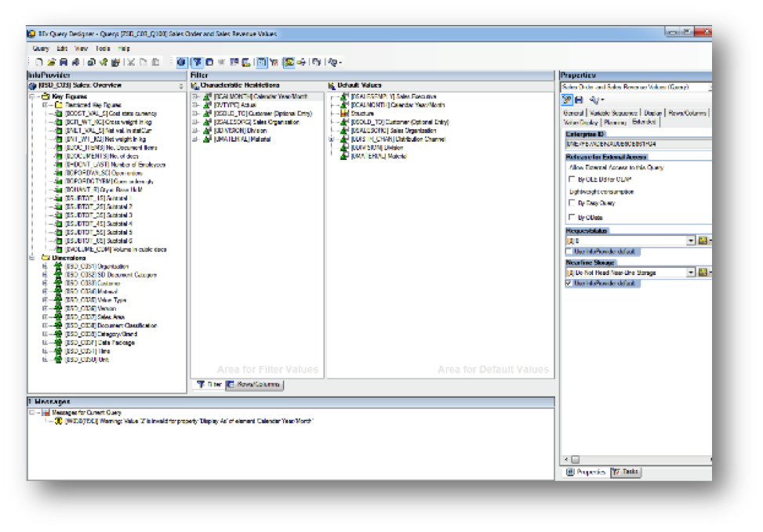Check the By Easy Query option
This screenshot has height=532, width=763.
coord(572,203)
